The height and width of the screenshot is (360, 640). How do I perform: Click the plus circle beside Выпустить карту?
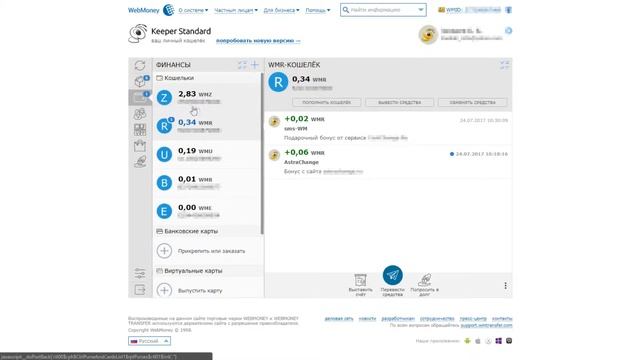(164, 290)
